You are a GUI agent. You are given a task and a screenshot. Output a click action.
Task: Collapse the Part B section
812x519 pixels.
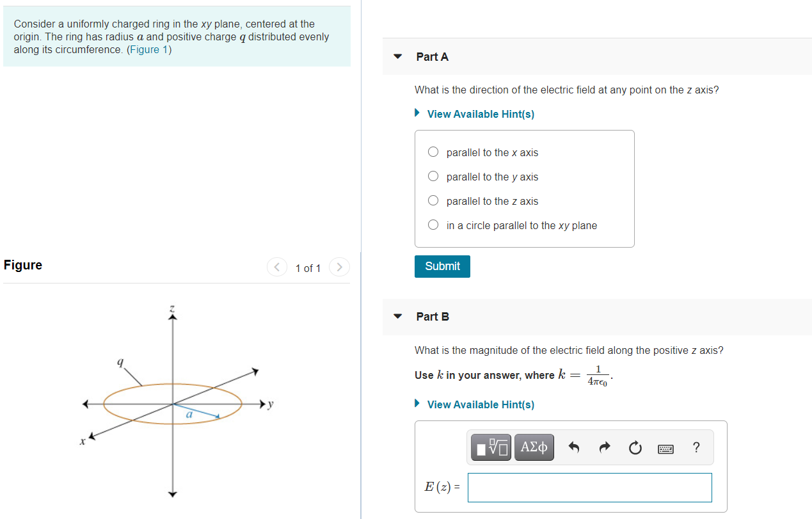(x=397, y=316)
